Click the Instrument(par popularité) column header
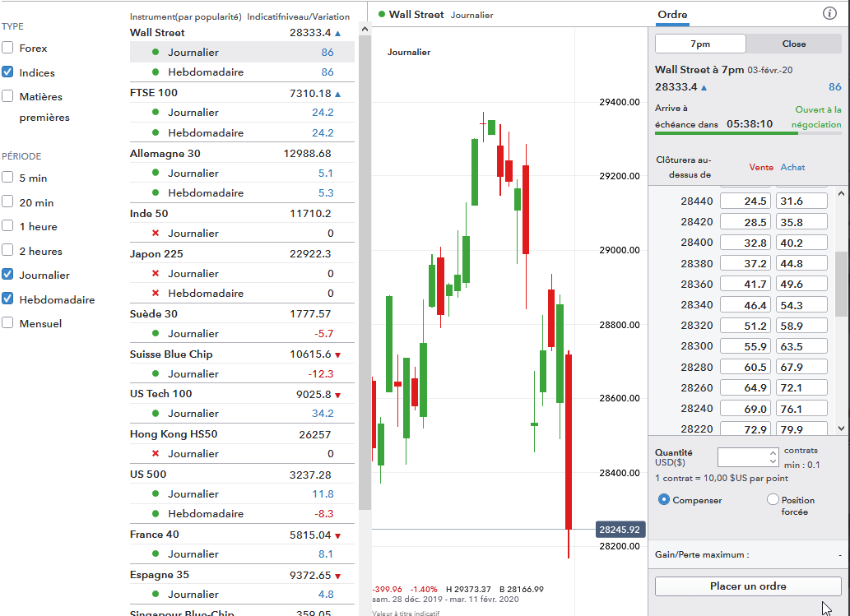The height and width of the screenshot is (616, 850). click(x=185, y=16)
